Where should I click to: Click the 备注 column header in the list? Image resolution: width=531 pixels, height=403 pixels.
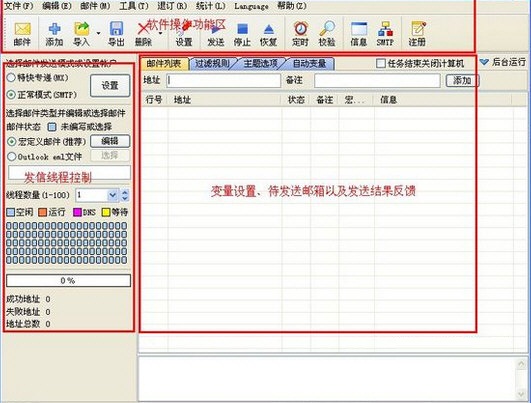coord(324,100)
